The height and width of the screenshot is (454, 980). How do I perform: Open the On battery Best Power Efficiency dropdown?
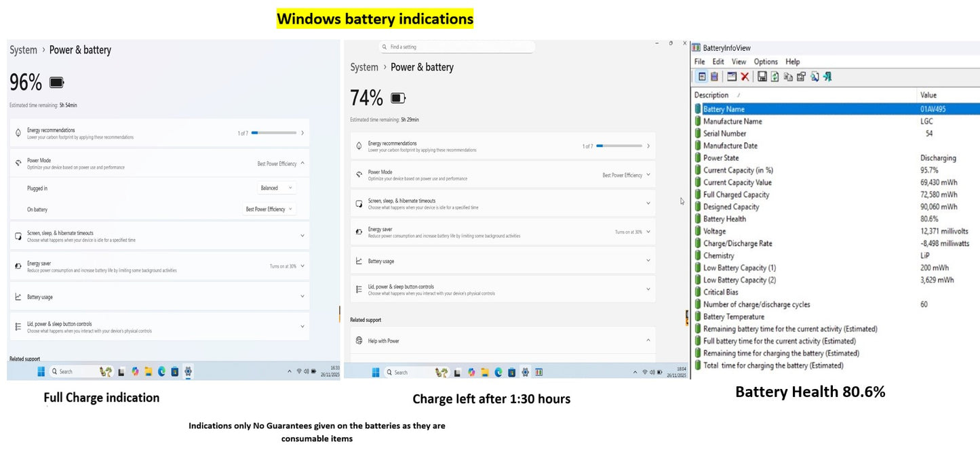pyautogui.click(x=269, y=209)
